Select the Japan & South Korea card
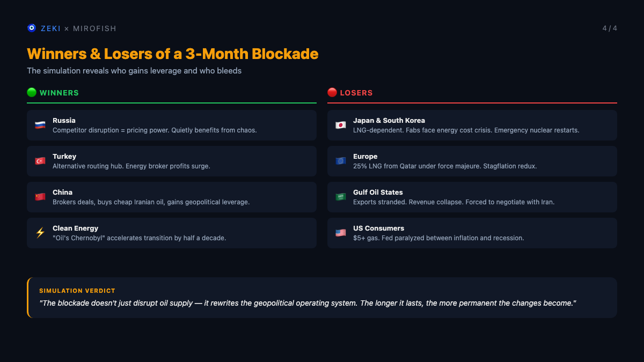This screenshot has height=362, width=644. coord(472,125)
